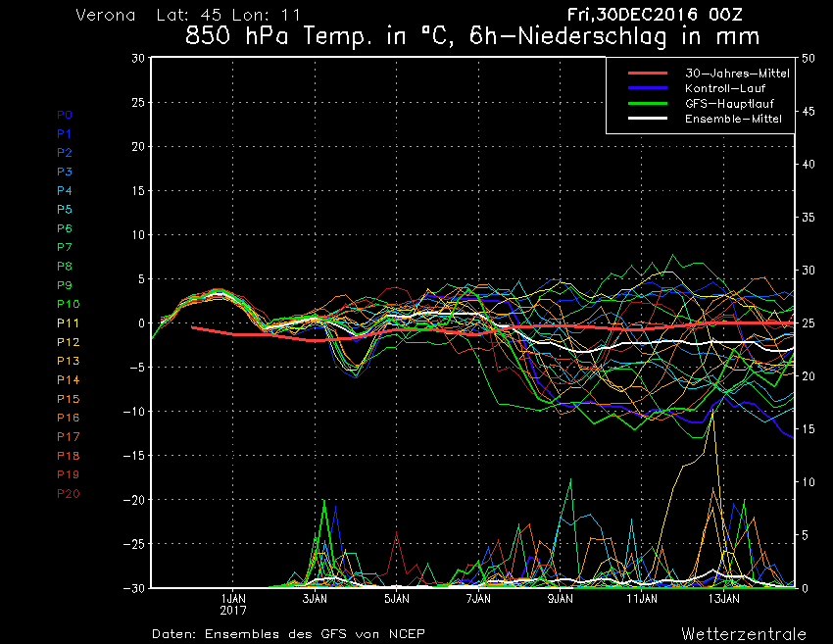Click the -30 temperature axis value
Viewport: 833px width, 644px height.
134,588
